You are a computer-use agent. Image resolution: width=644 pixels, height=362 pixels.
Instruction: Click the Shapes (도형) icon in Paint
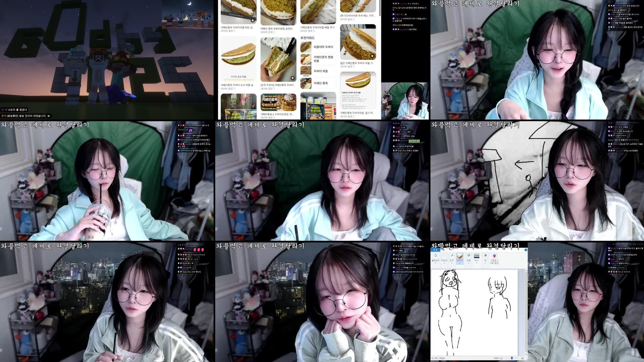469,255
